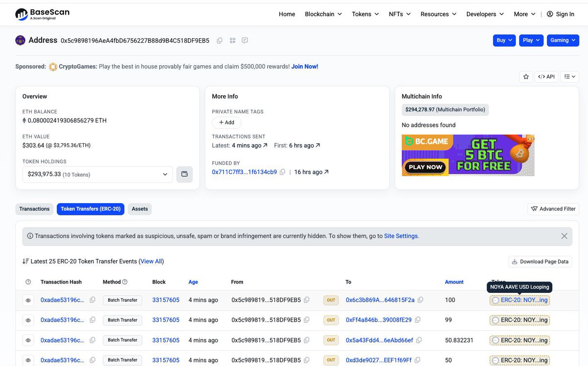The width and height of the screenshot is (588, 366).
Task: Copy the hash in the 99 amount row
Action: point(92,320)
